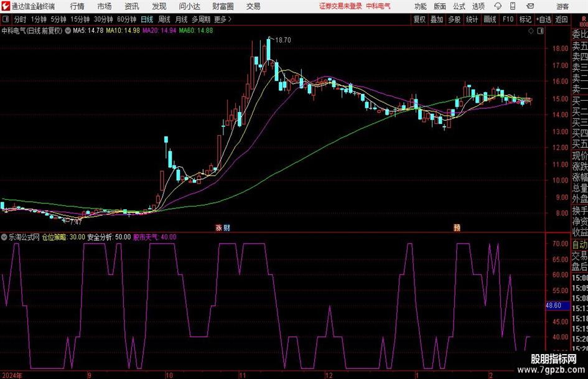Click the MA10: 14.98 indicator label

tap(123, 30)
